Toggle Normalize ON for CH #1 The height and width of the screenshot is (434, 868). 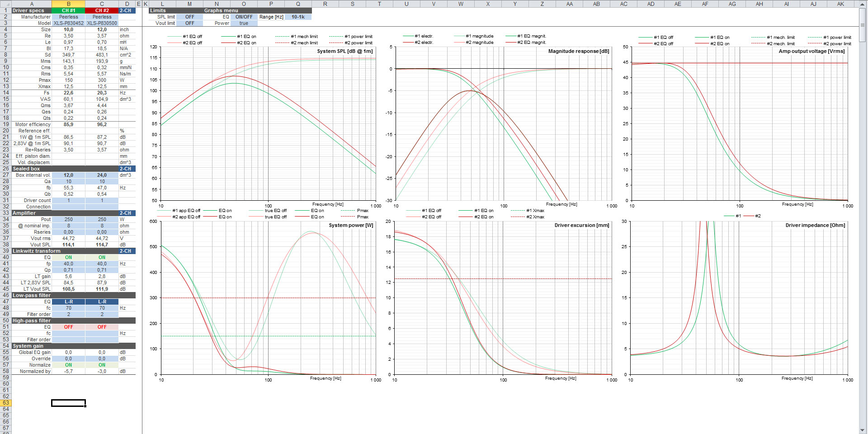pos(68,365)
